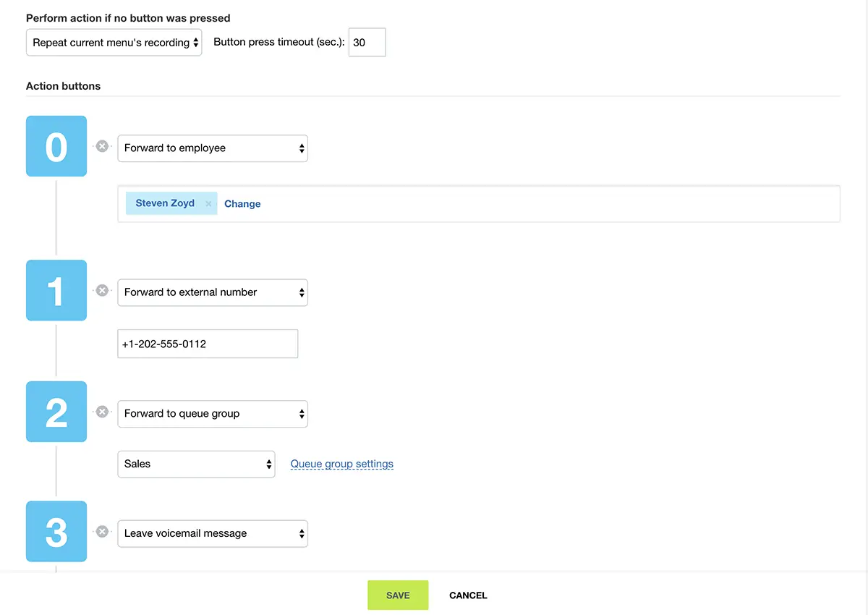Screen dimensions: 868x615
Task: Open Queue group settings link
Action: [x=342, y=464]
